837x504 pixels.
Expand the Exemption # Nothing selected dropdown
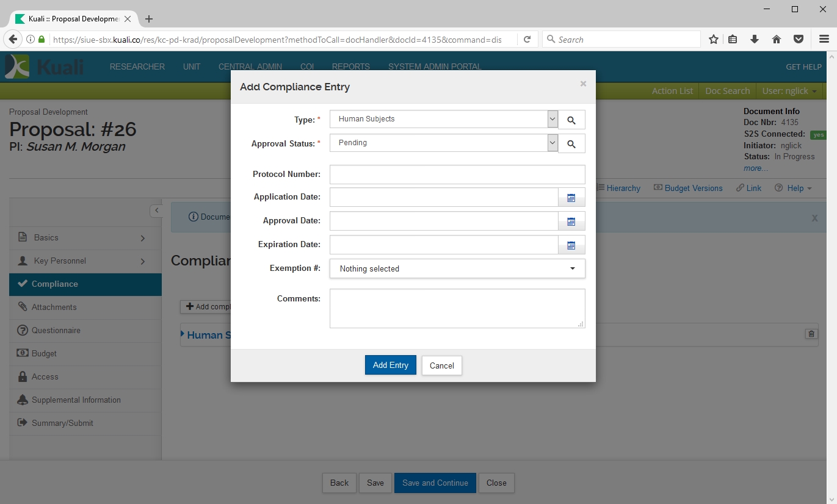click(457, 268)
